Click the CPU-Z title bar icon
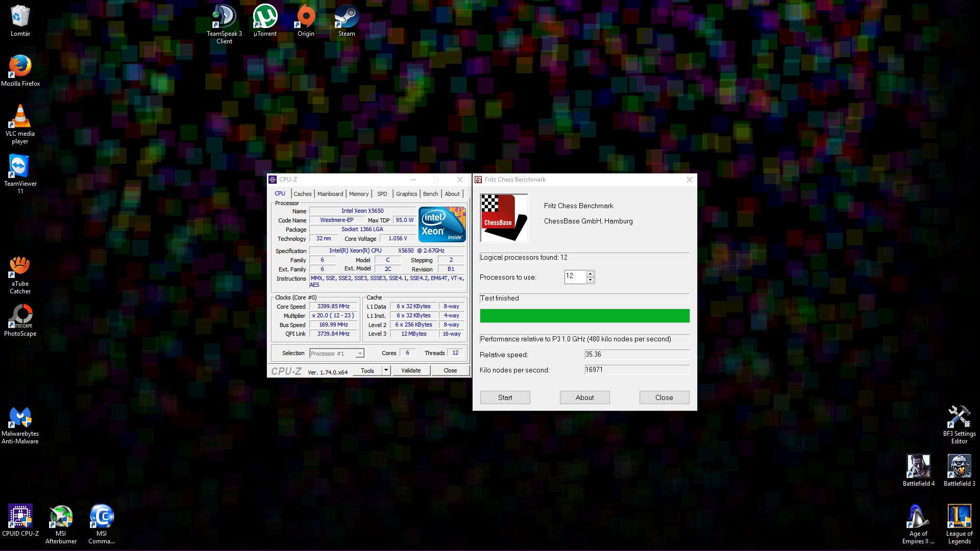 click(273, 180)
